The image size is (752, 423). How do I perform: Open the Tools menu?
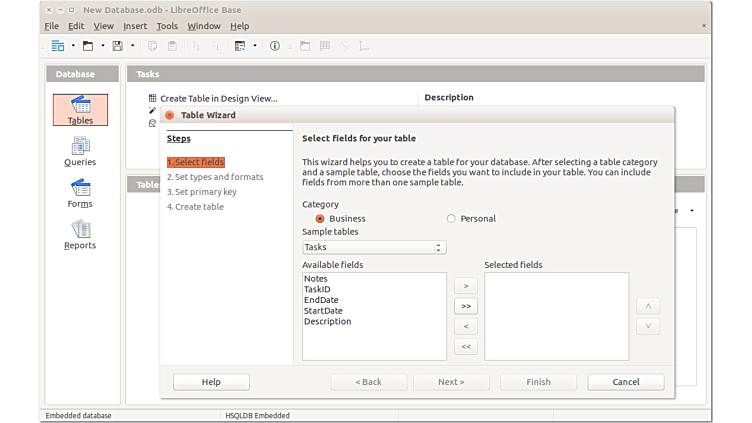(167, 26)
